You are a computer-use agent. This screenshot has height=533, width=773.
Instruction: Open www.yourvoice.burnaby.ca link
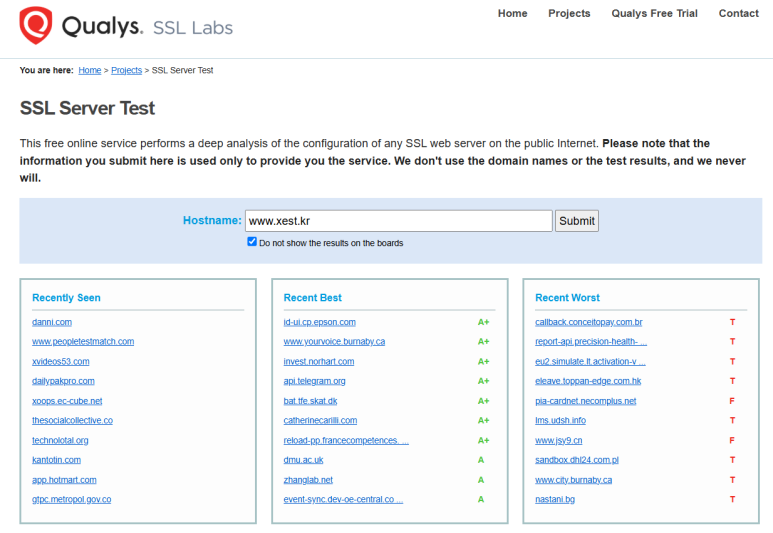click(x=334, y=342)
